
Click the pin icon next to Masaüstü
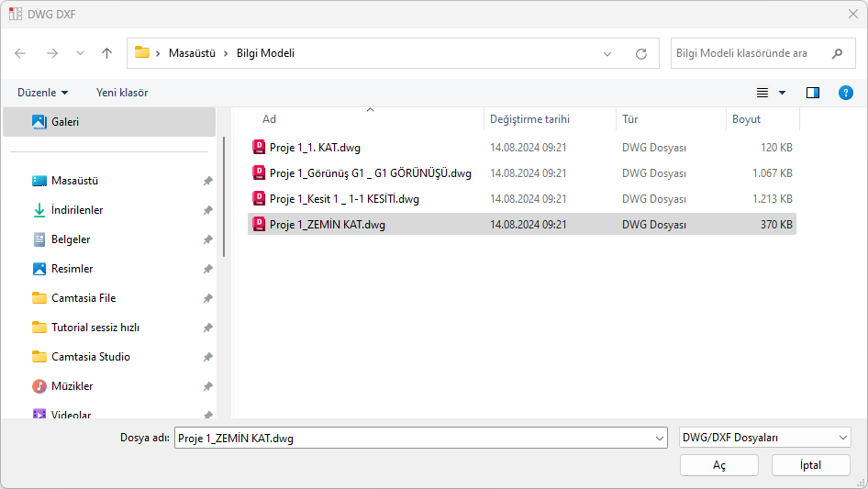207,181
